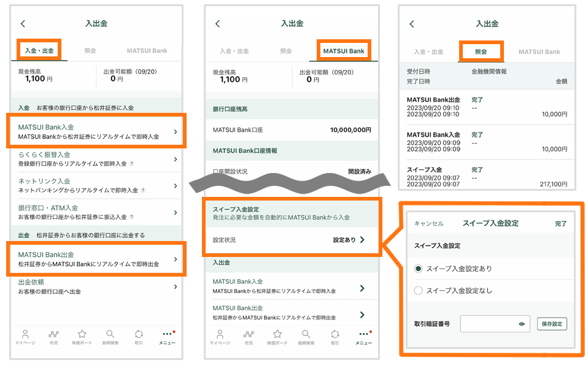Select スイープ入金設定なし radio option
The width and height of the screenshot is (588, 368).
418,291
